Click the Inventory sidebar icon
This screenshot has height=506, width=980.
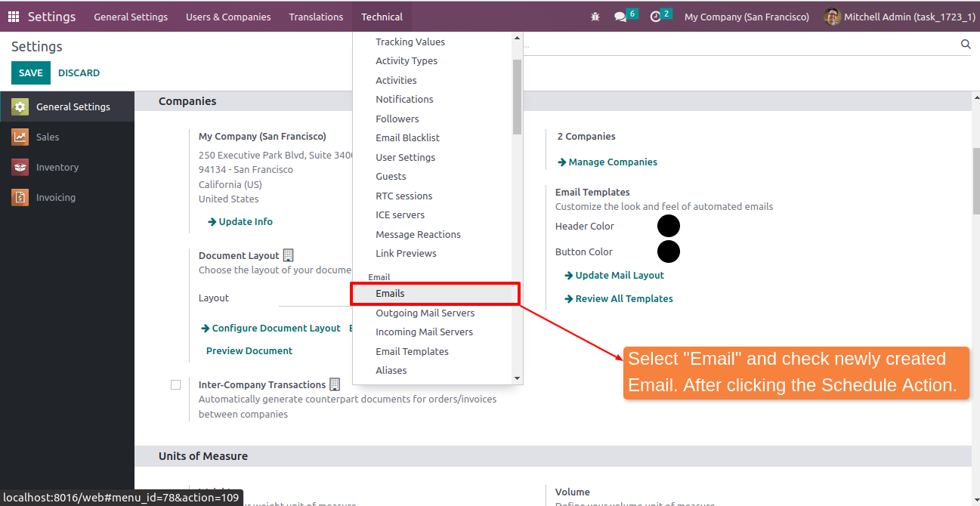(x=20, y=167)
